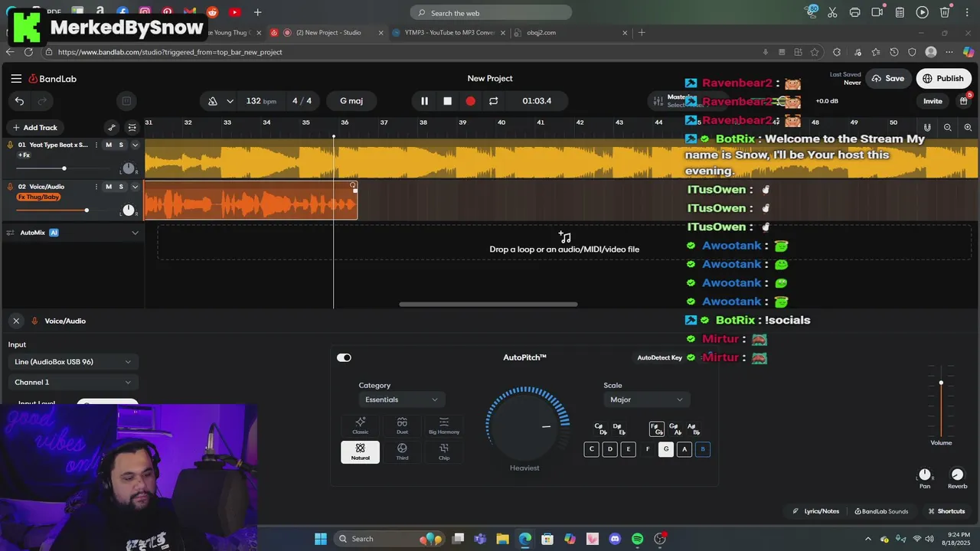Open Spotify from the taskbar
This screenshot has height=551, width=980.
pos(638,539)
